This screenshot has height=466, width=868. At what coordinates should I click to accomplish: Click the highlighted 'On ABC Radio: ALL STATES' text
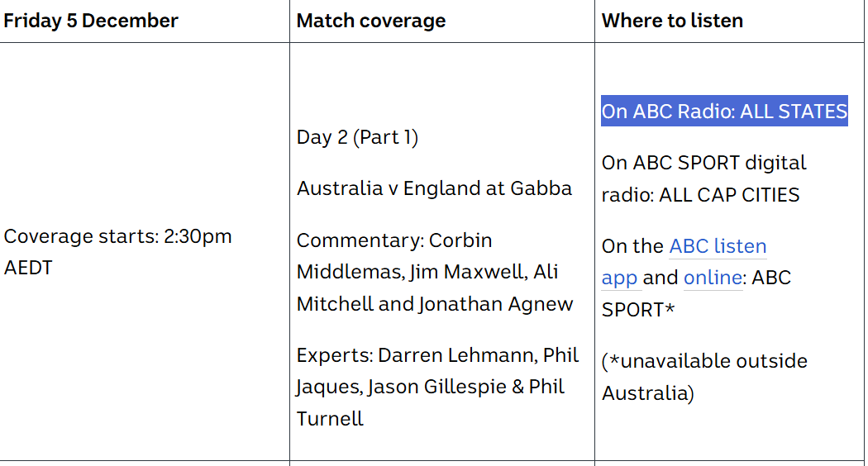pyautogui.click(x=724, y=112)
